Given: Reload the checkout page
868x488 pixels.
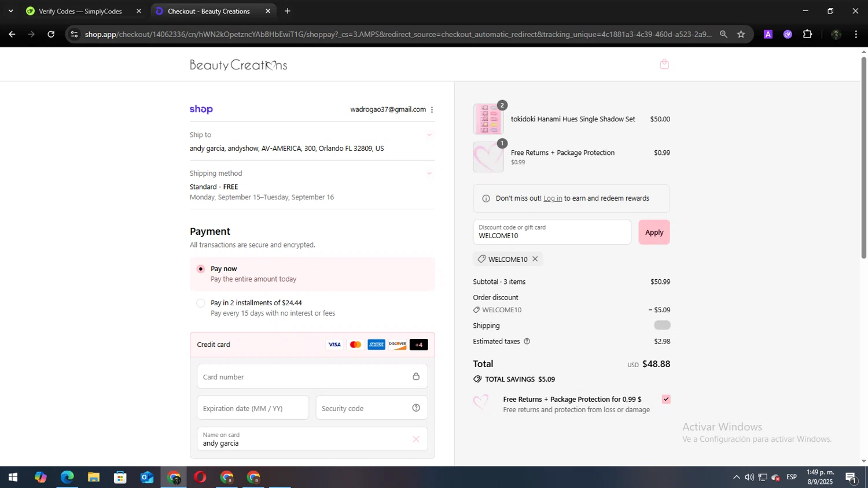Looking at the screenshot, I should pyautogui.click(x=51, y=34).
